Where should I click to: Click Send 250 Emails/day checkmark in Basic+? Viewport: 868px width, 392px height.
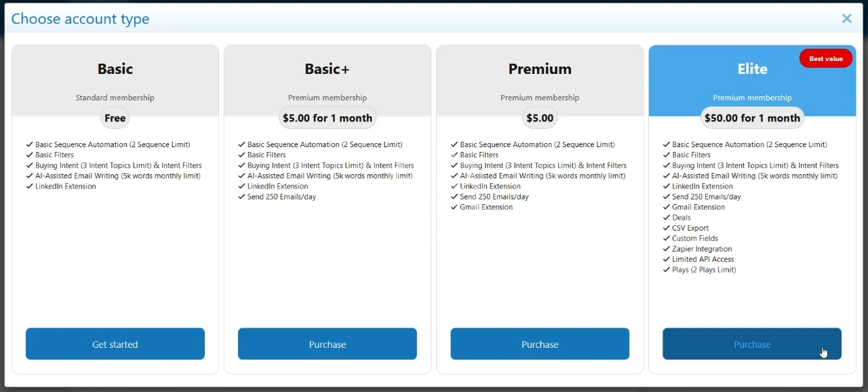tap(242, 197)
